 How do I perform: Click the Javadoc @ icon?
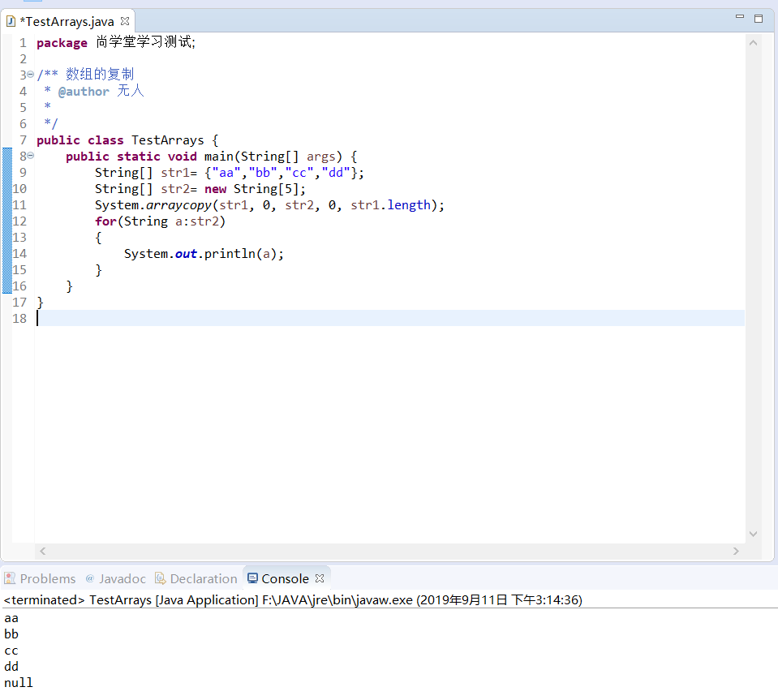point(90,578)
